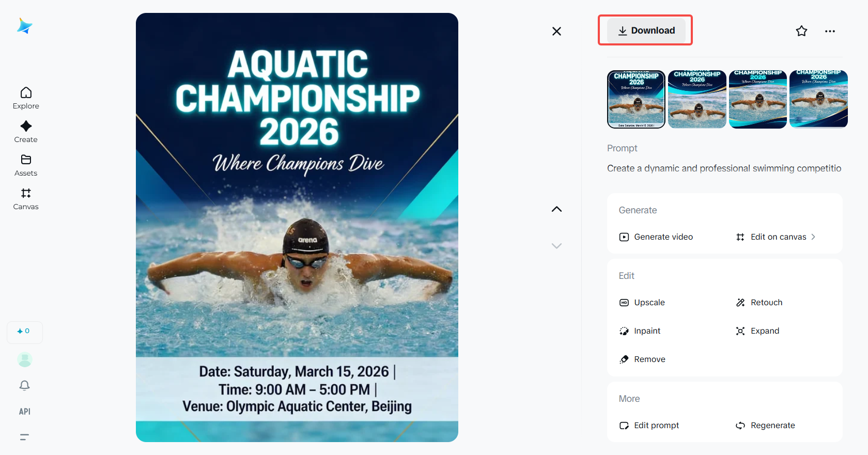Go to next image with down chevron
Viewport: 868px width, 455px height.
[556, 246]
